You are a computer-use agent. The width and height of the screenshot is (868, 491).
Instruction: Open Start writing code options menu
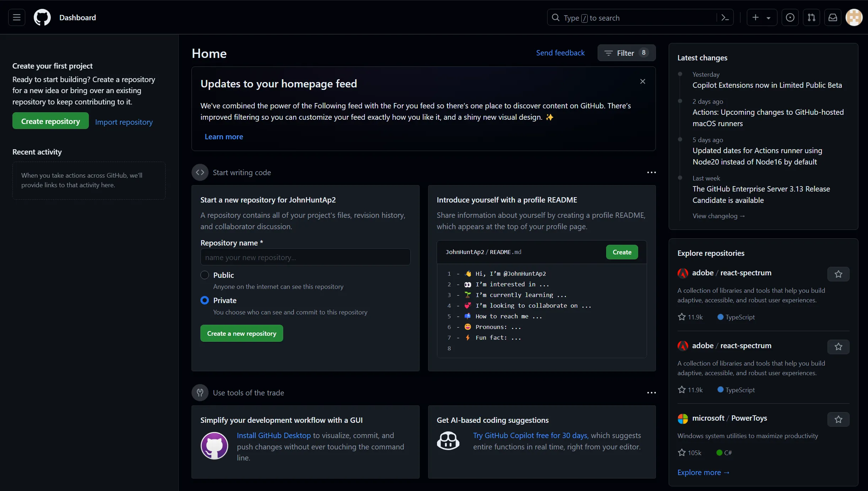pyautogui.click(x=651, y=172)
